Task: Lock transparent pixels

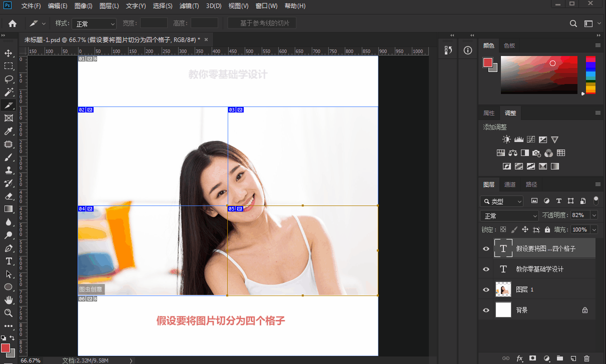Action: pos(503,229)
